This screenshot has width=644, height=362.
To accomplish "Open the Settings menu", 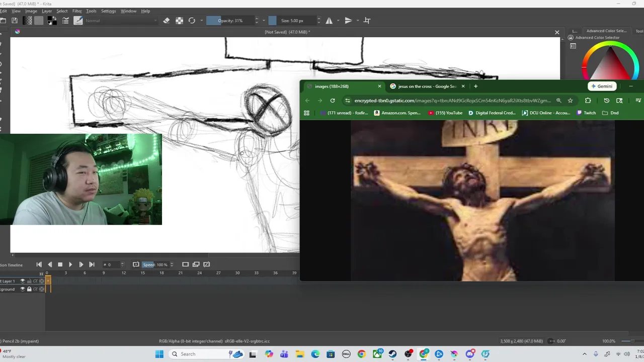I will 108,11.
